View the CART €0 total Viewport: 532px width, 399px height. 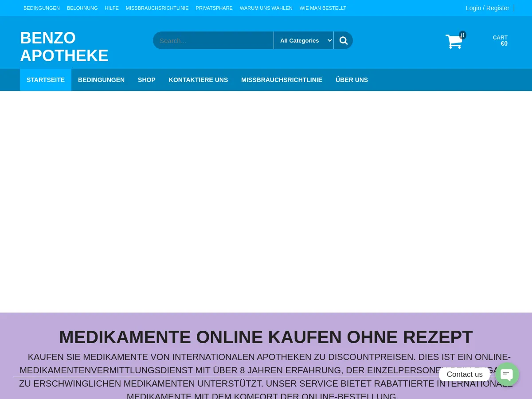[x=500, y=40]
